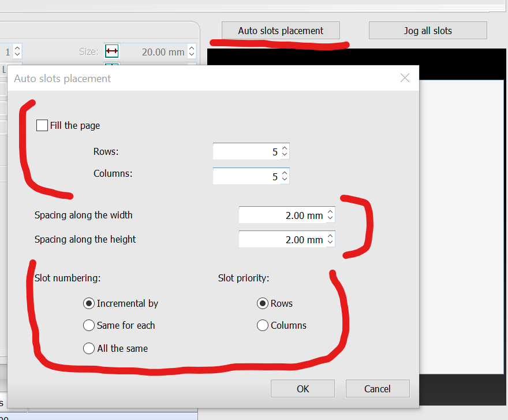Screen dimensions: 508x420
Task: Click the slot width size icon
Action: coord(112,51)
